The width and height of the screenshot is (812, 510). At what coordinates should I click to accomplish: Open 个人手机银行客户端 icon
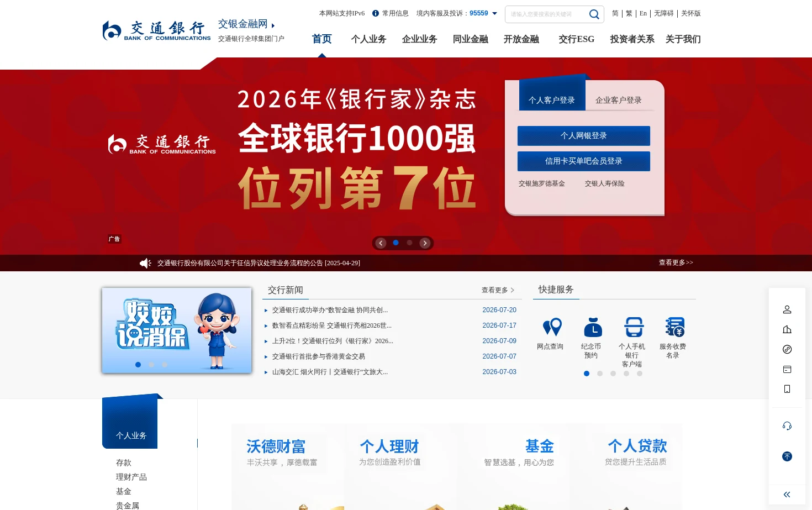634,327
